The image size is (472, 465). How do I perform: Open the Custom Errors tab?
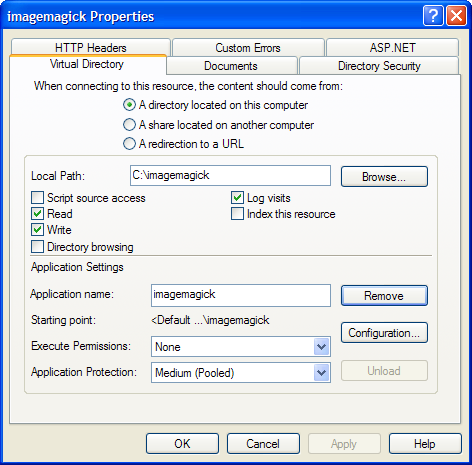pos(248,47)
